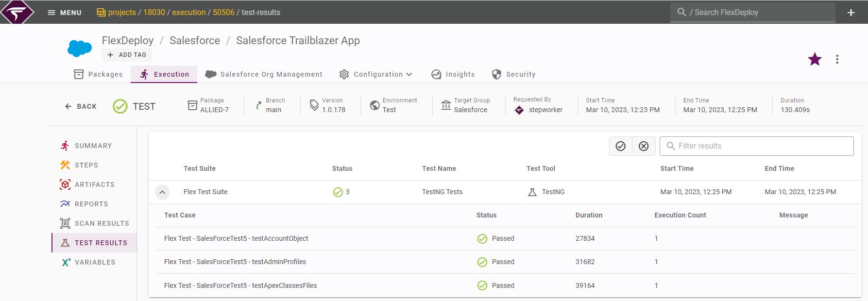Toggle the favorite star icon
The image size is (868, 301).
tap(815, 59)
